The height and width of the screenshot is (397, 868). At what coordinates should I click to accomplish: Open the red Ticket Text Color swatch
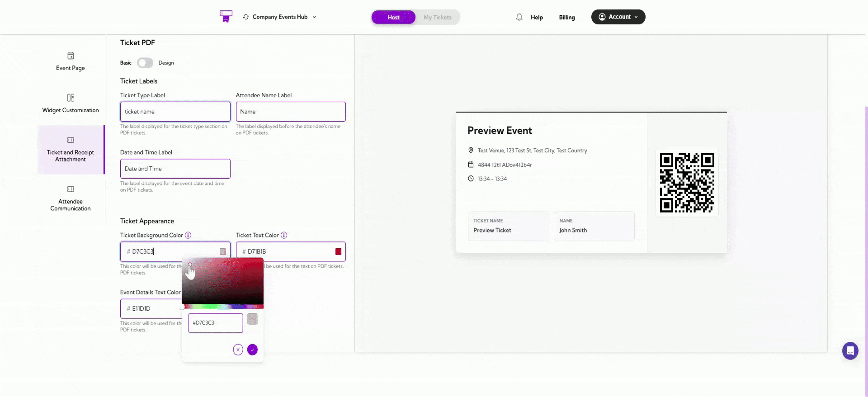[338, 251]
